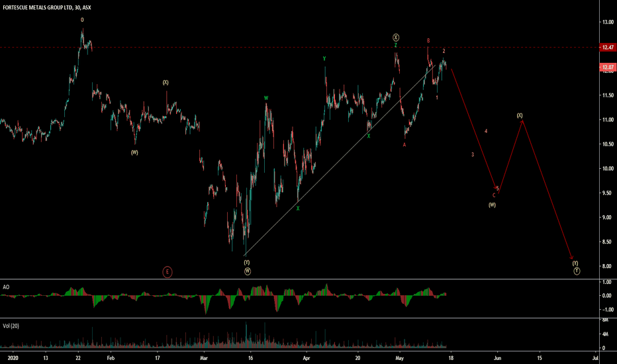617x364 pixels.
Task: Click the 11.50 price axis label
Action: point(608,95)
